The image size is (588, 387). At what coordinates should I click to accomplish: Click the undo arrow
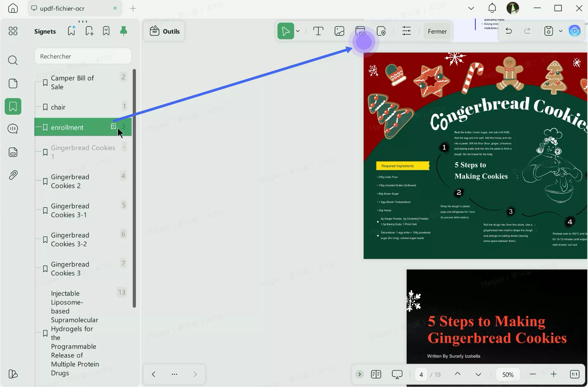(509, 31)
